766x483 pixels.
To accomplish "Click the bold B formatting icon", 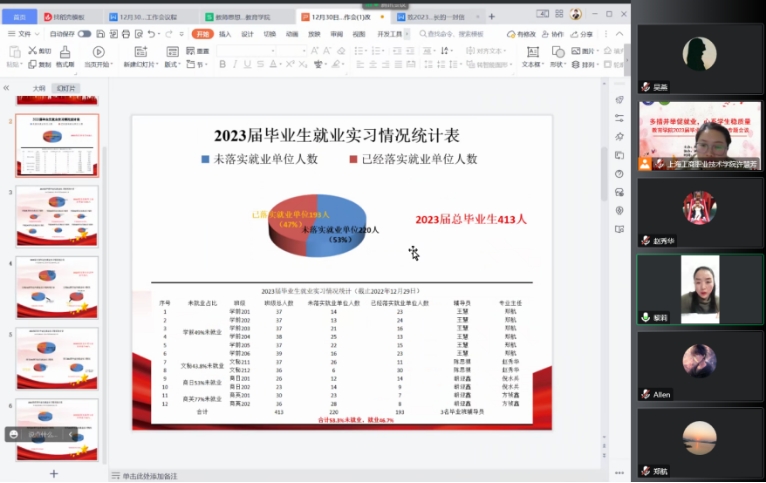I will pos(222,64).
